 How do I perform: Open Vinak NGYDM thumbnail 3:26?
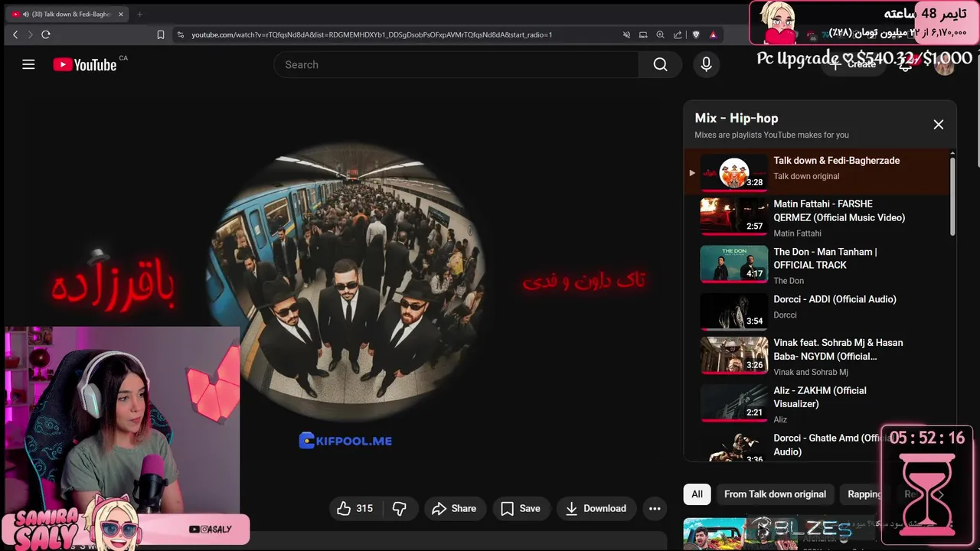[733, 355]
